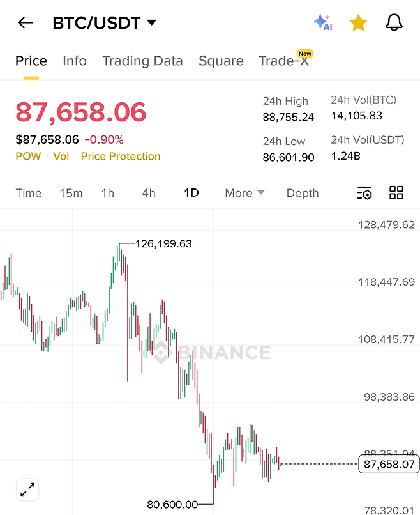
Task: Open the Square tab
Action: click(x=221, y=61)
